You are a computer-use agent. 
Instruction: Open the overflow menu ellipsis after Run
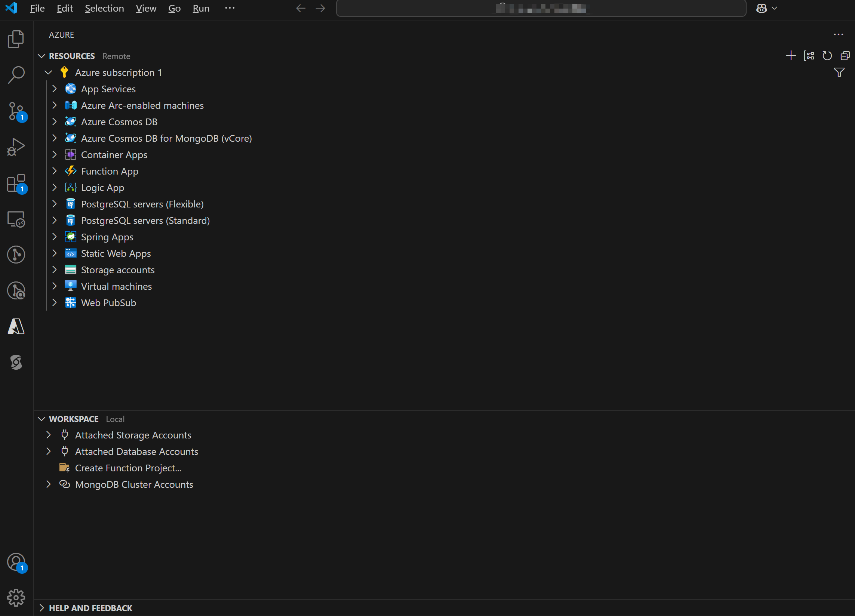(230, 8)
